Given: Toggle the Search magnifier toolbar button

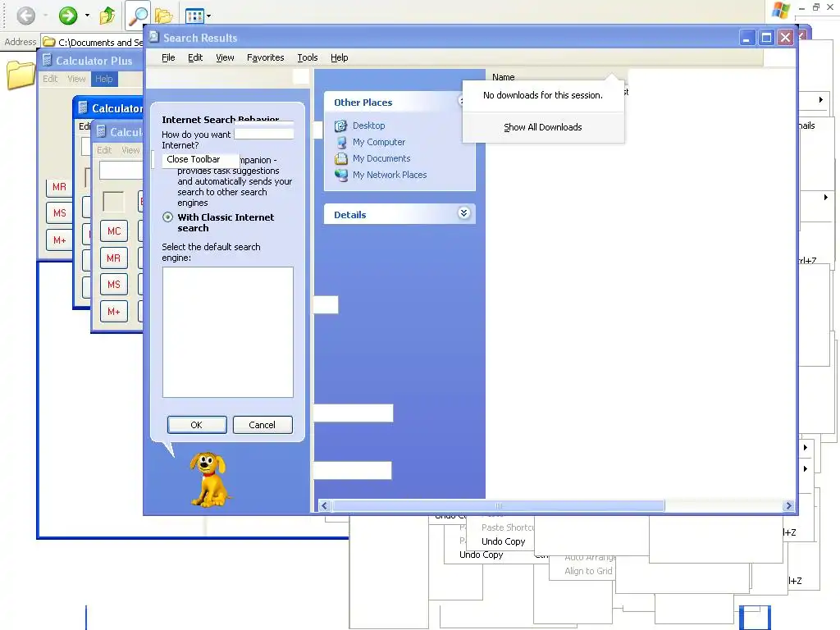Looking at the screenshot, I should coord(138,16).
